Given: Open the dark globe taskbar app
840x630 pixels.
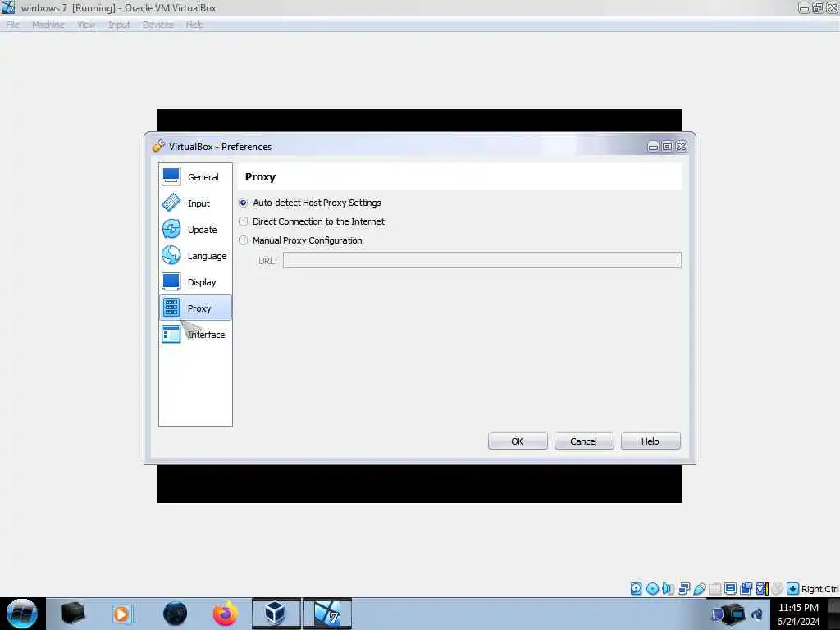Looking at the screenshot, I should pos(175,614).
